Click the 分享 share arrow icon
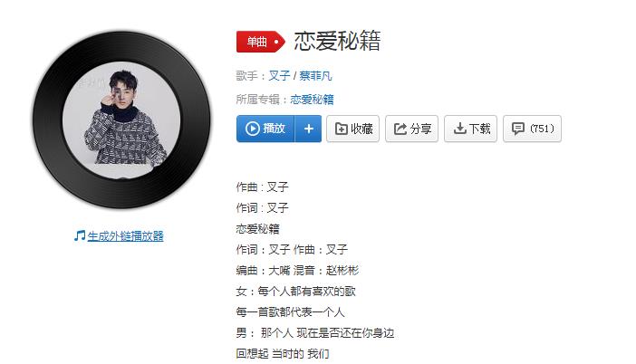 point(400,129)
